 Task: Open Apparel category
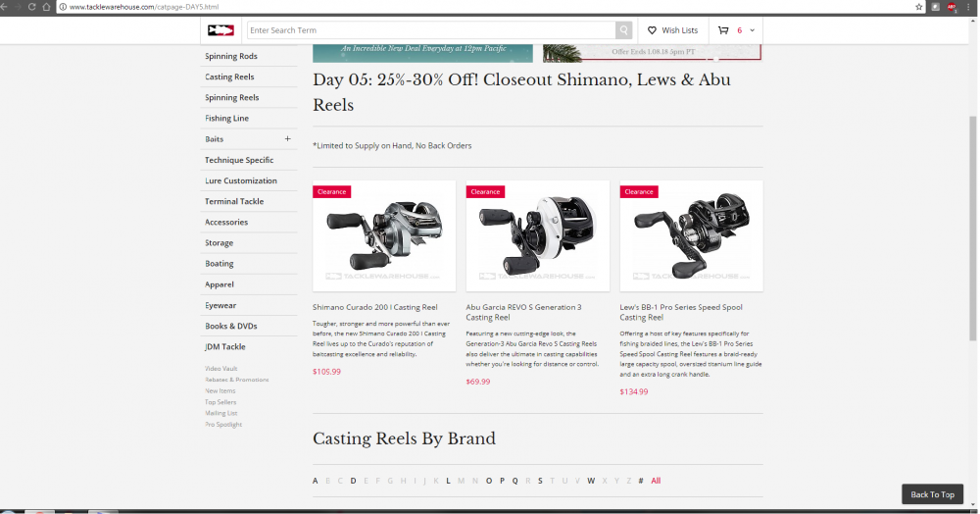click(220, 284)
